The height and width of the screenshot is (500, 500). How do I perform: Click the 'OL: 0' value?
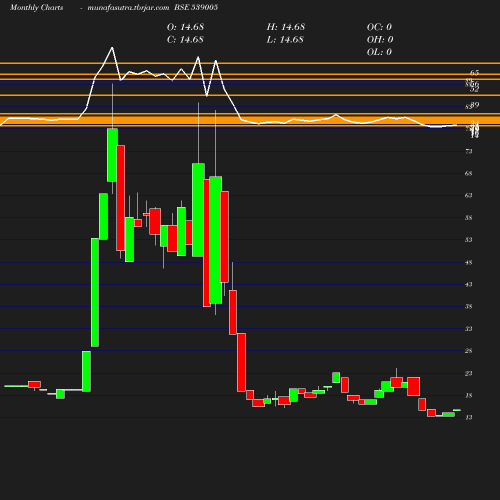(x=379, y=52)
